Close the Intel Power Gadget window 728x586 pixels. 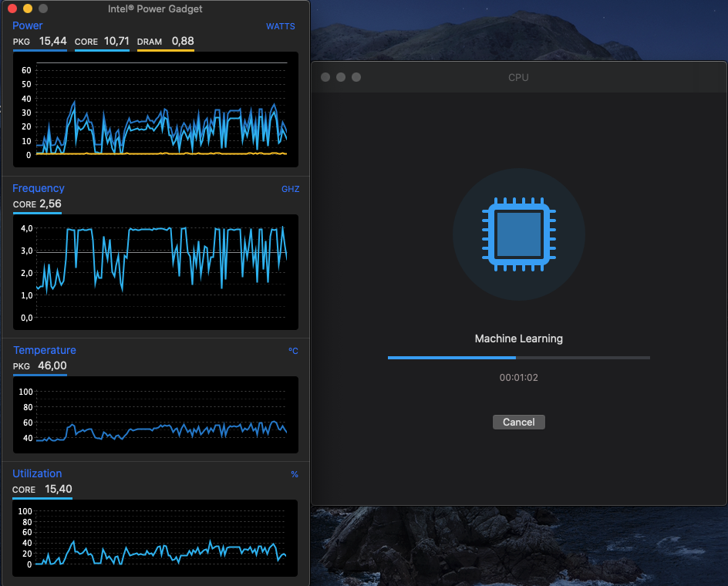click(12, 8)
